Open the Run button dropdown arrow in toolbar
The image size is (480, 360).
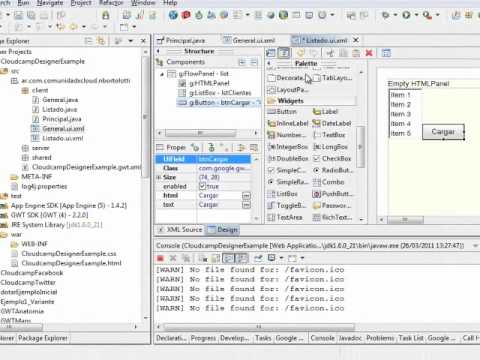pos(416,15)
